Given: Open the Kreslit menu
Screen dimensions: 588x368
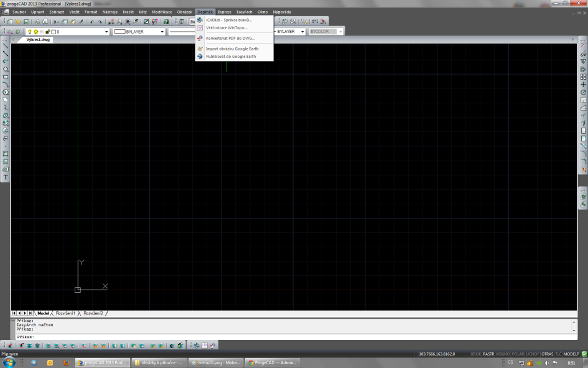Looking at the screenshot, I should (x=128, y=12).
